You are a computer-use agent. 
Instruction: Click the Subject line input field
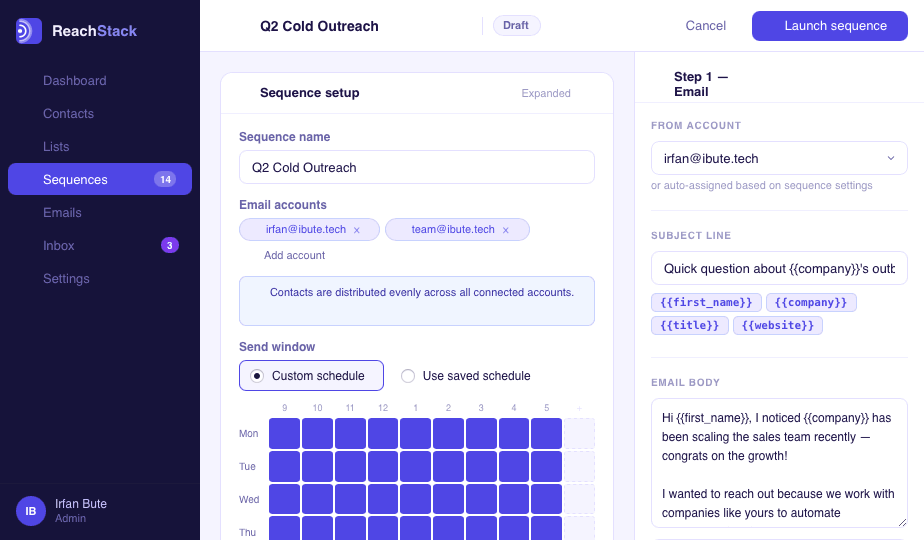[x=779, y=268]
